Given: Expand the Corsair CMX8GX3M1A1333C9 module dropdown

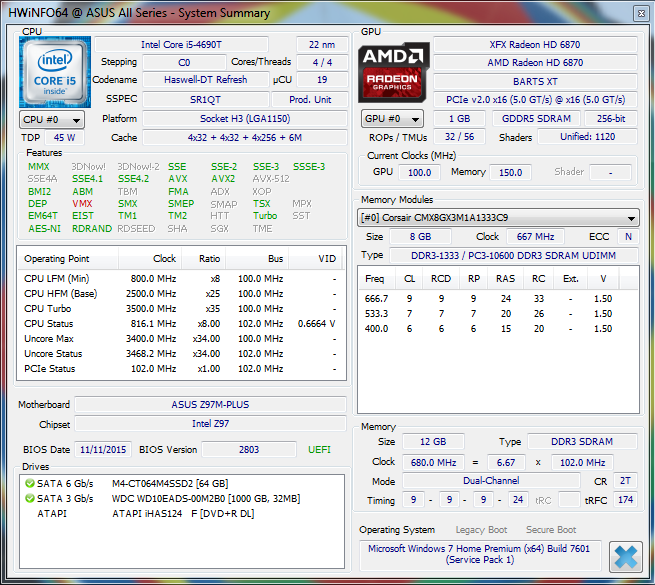Looking at the screenshot, I should pos(498,218).
